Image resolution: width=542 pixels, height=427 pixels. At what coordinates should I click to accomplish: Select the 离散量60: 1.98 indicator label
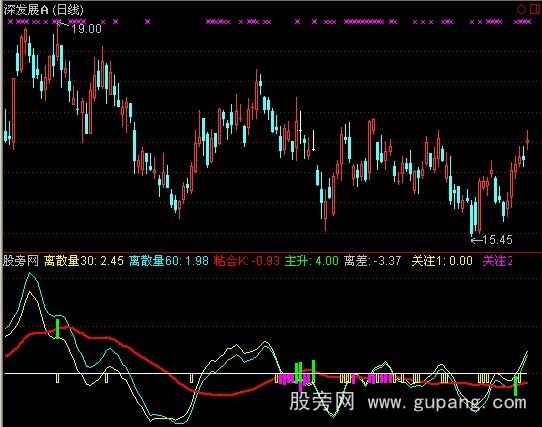[x=169, y=261]
